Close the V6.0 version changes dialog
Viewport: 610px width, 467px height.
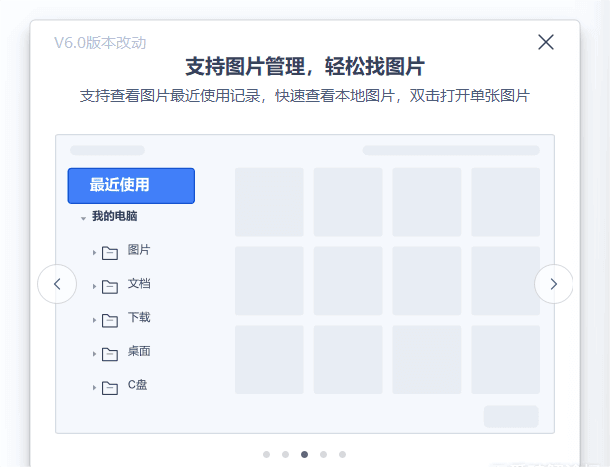546,42
